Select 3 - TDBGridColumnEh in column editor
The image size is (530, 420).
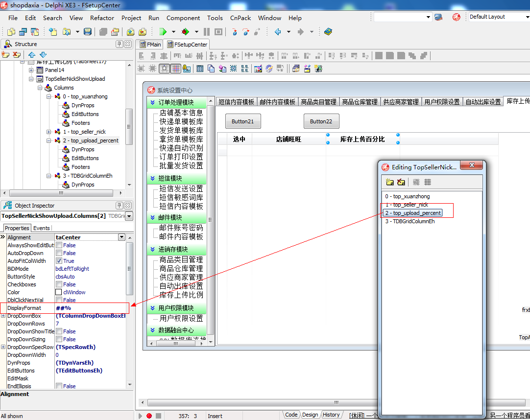(x=410, y=221)
